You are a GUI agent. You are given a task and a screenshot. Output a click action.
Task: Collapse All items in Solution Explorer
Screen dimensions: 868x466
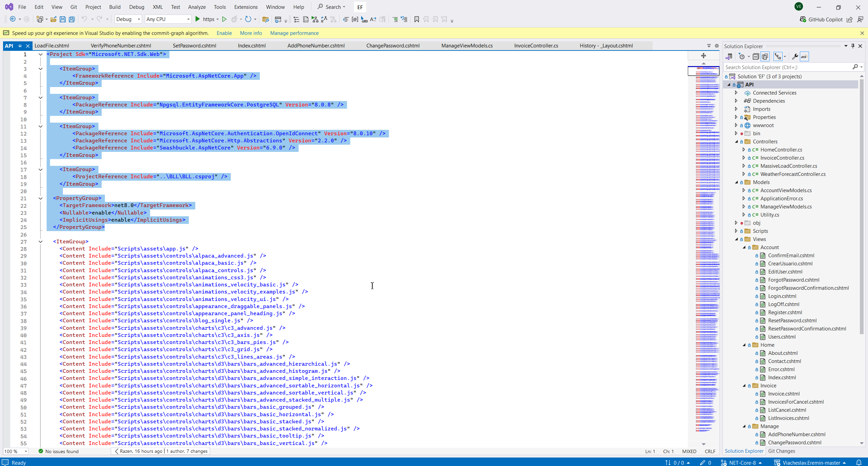coord(756,57)
